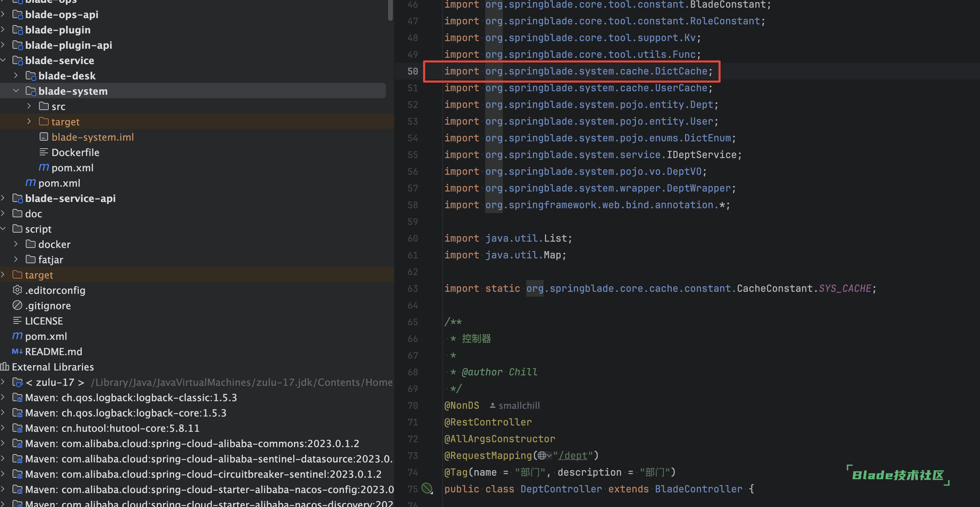Click the Maven icon of blade-system pom.xml
Image resolution: width=980 pixels, height=507 pixels.
(44, 167)
